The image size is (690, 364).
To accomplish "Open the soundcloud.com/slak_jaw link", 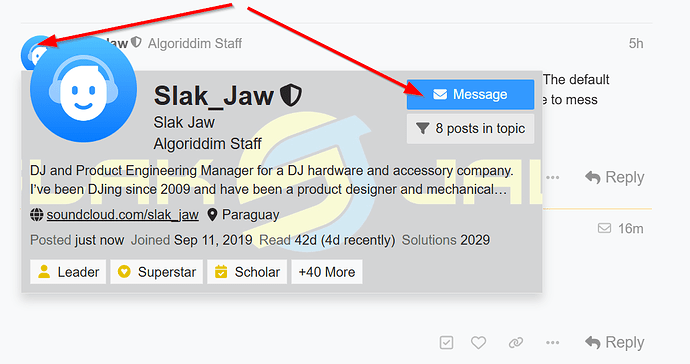I will 122,215.
